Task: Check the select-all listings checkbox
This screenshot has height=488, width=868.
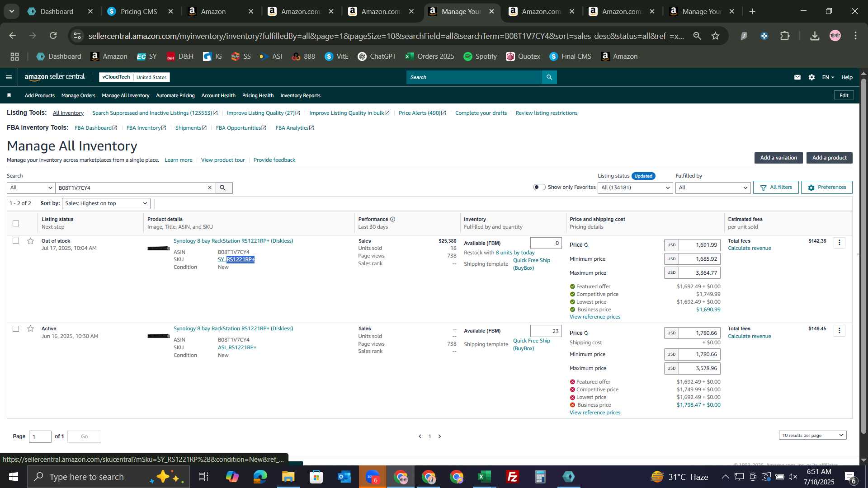Action: click(16, 223)
